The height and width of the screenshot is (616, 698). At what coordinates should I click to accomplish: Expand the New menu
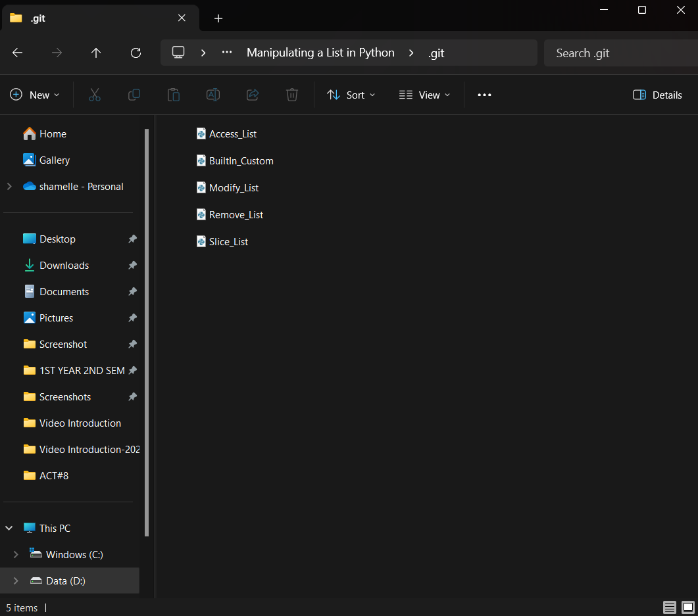coord(36,95)
